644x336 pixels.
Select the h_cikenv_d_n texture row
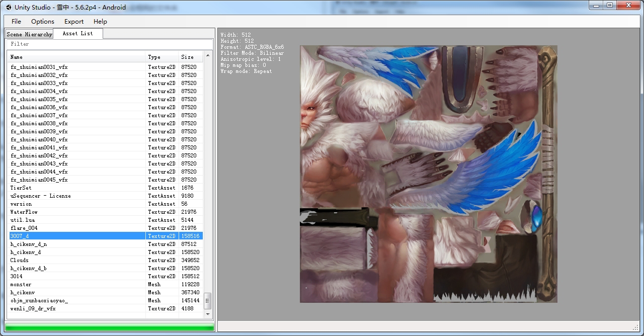pos(106,244)
